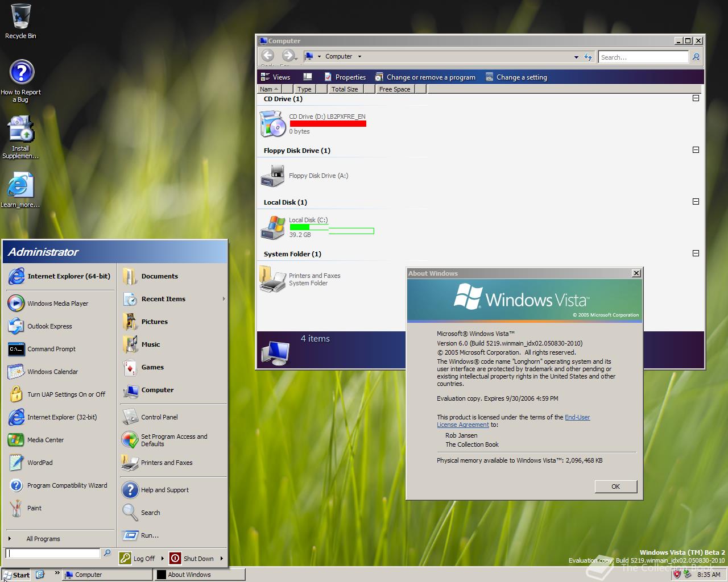Open WordPad

pyautogui.click(x=60, y=463)
